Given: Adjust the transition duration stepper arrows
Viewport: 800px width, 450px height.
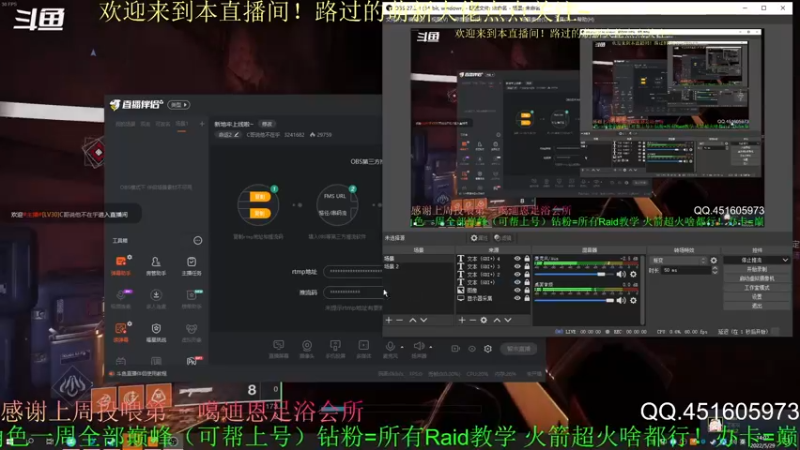Looking at the screenshot, I should [714, 270].
